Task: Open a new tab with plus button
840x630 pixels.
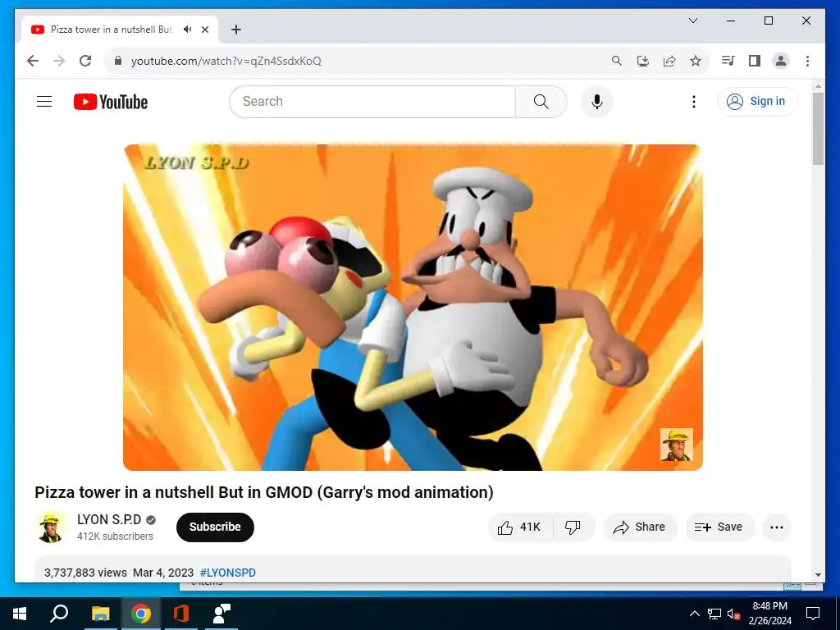Action: (235, 30)
